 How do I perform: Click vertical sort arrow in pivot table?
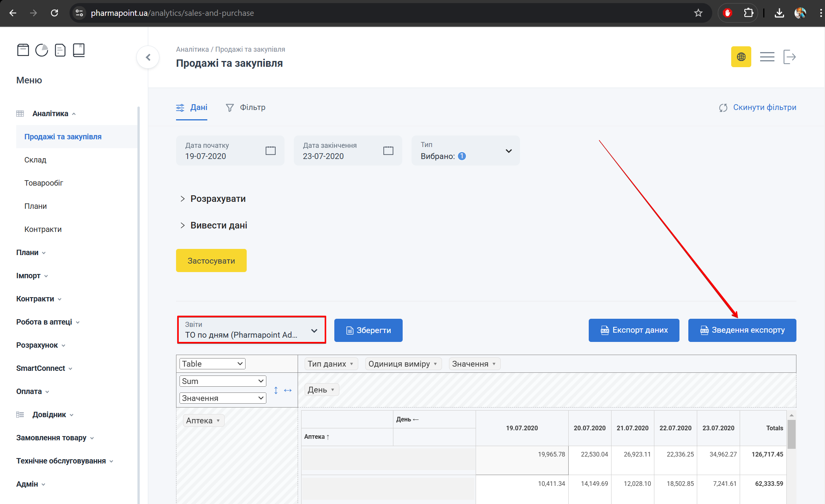(x=276, y=390)
